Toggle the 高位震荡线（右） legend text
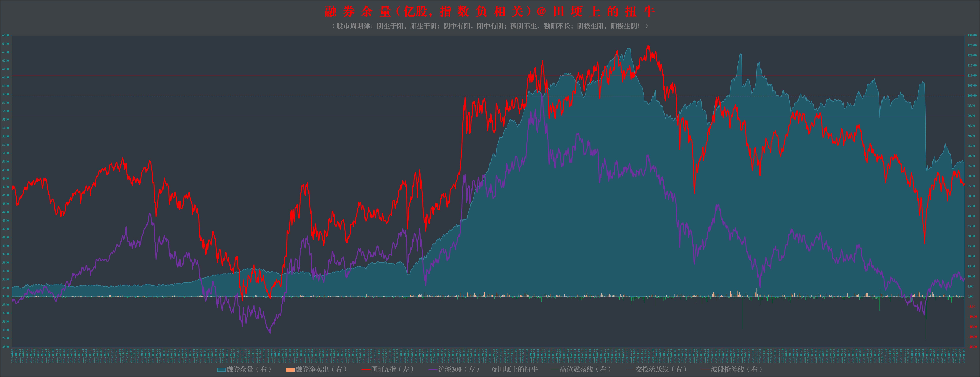The height and width of the screenshot is (377, 980). click(585, 369)
